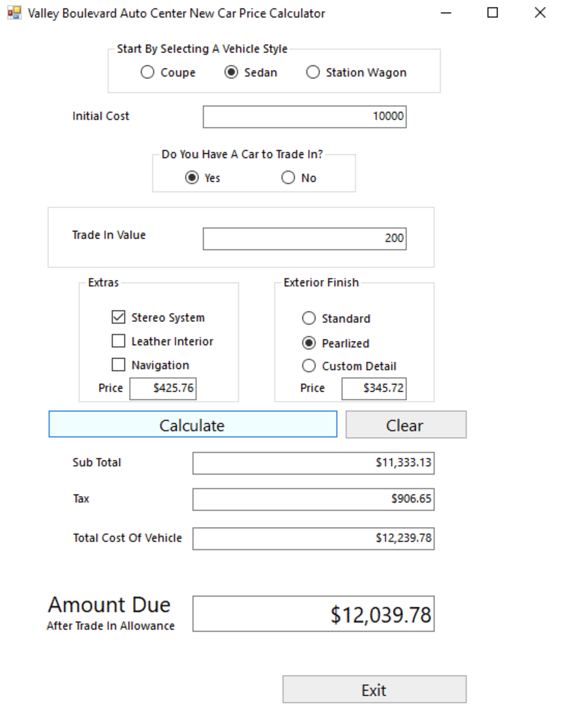This screenshot has width=563, height=728.
Task: Enable the Leather Interior option
Action: click(x=118, y=341)
